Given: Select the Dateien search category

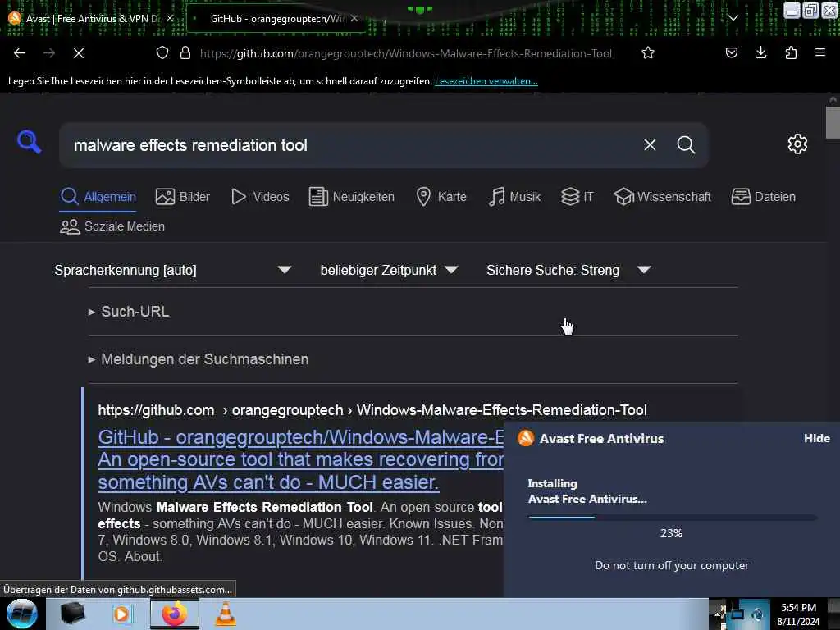Looking at the screenshot, I should tap(764, 197).
